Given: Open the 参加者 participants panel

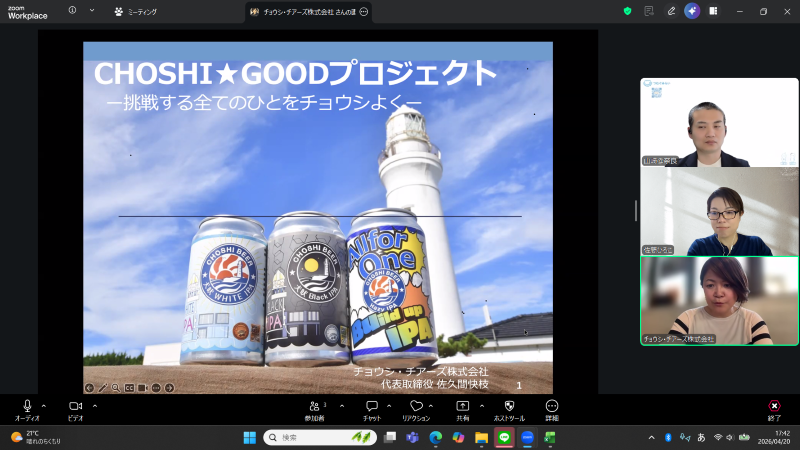Looking at the screenshot, I should (318, 409).
